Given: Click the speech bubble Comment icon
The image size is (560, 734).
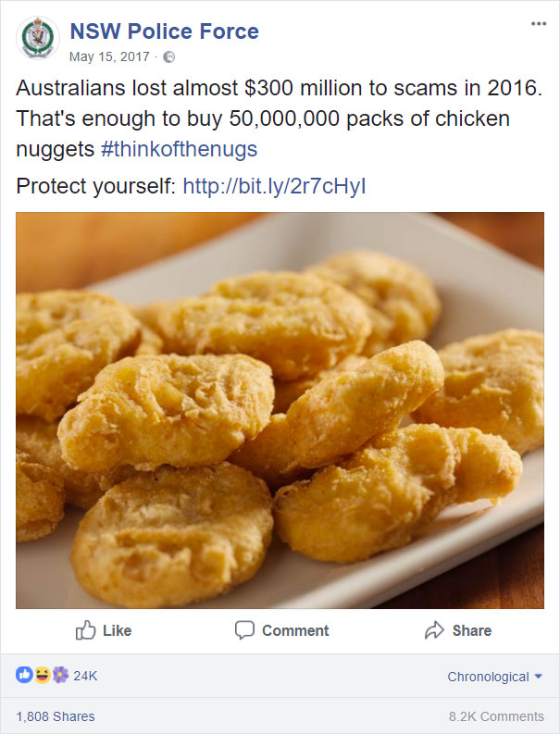Looking at the screenshot, I should point(244,630).
